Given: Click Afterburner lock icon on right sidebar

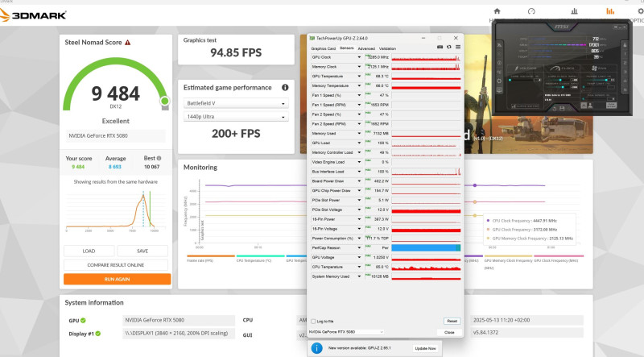Looking at the screenshot, I should click(x=625, y=45).
